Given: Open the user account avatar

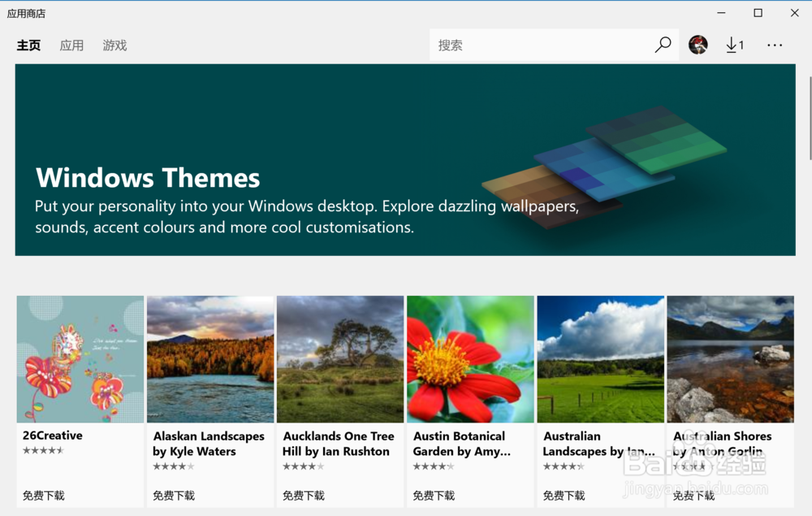Looking at the screenshot, I should coord(698,45).
